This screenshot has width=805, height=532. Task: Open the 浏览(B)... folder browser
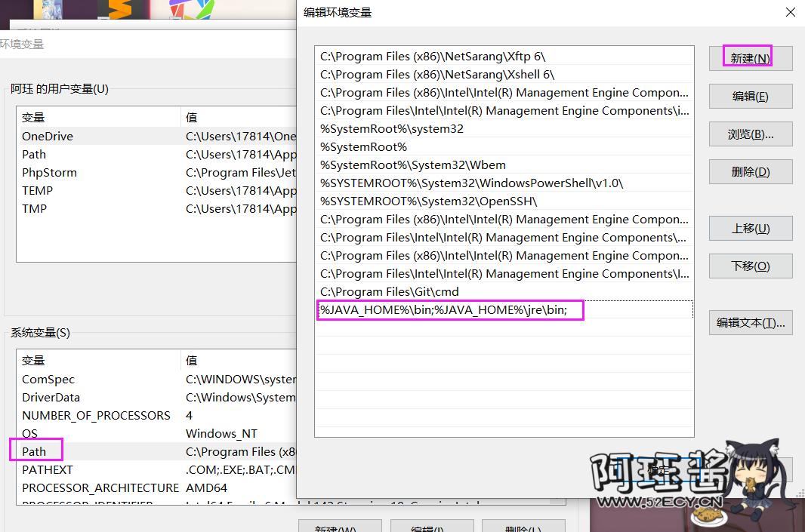[x=750, y=134]
